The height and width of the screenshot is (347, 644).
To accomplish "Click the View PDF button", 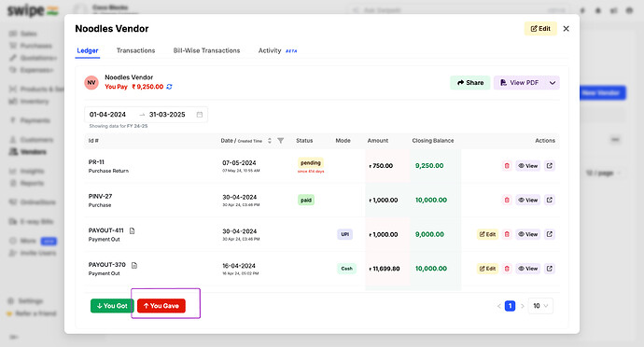I will pos(520,83).
